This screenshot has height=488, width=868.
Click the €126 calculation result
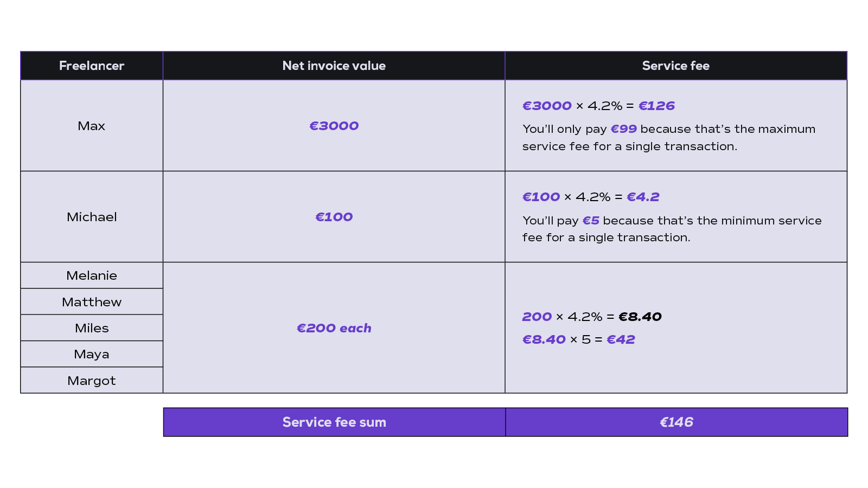pyautogui.click(x=656, y=106)
